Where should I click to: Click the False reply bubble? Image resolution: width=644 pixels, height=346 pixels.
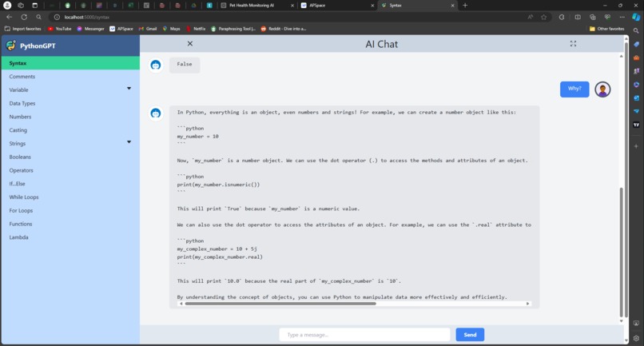coord(185,65)
